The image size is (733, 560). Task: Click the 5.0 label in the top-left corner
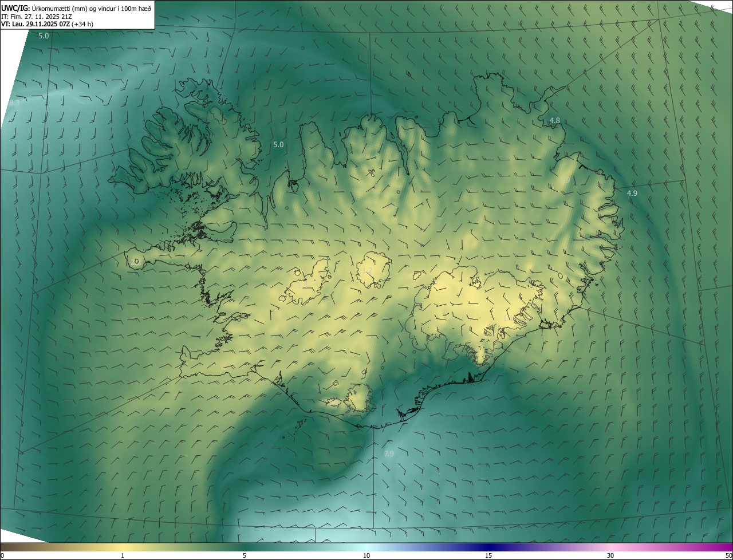point(44,36)
